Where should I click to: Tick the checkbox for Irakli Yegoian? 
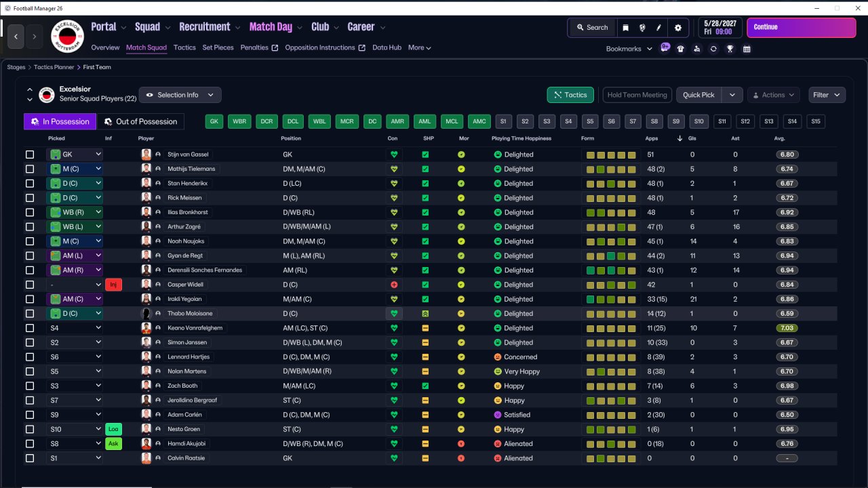[30, 299]
